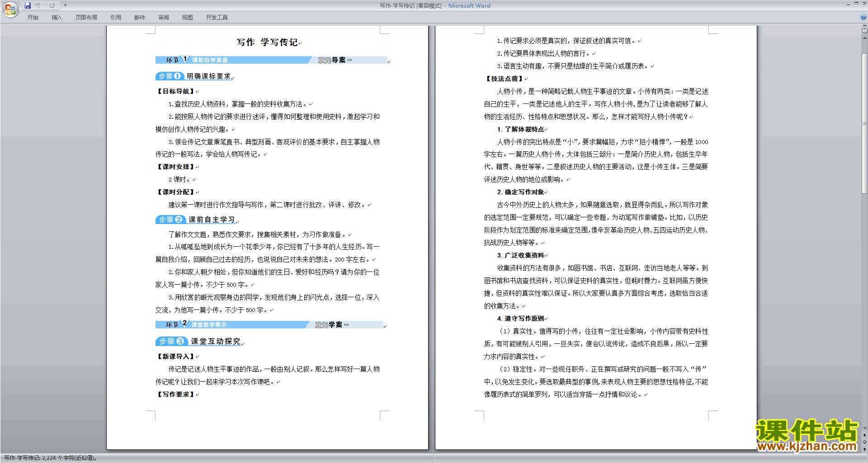Click the heading 1. 了解体裁特点

tap(521, 129)
